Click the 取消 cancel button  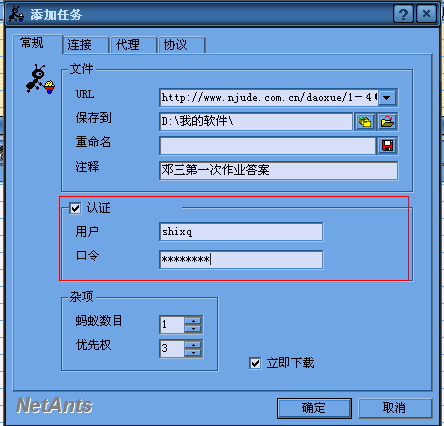(395, 408)
